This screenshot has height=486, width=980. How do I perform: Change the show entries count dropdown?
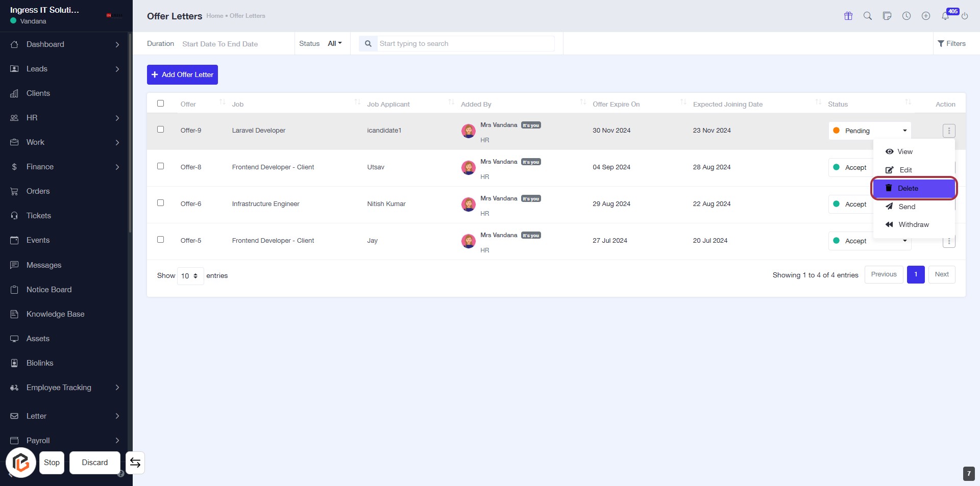tap(190, 276)
